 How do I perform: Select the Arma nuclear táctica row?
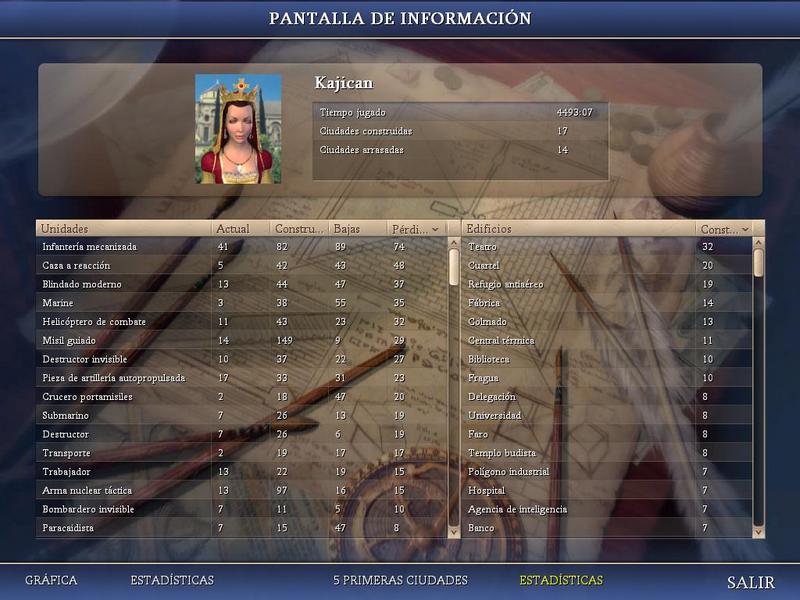242,490
